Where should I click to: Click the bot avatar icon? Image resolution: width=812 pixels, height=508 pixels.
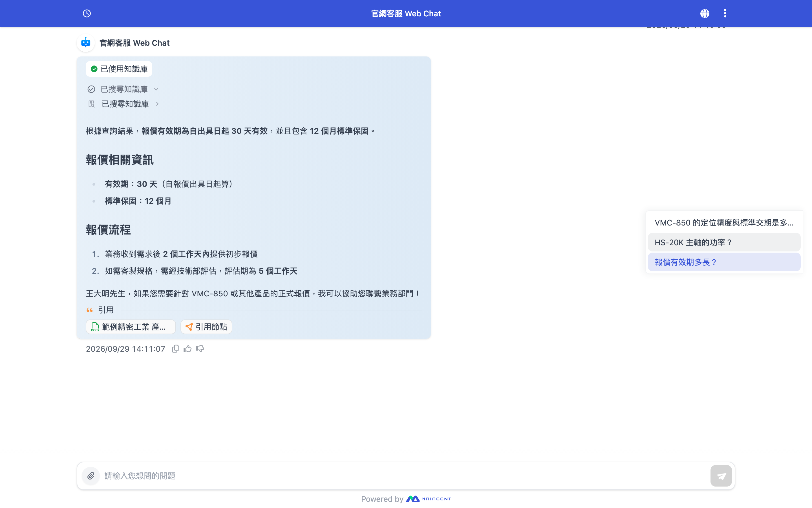pos(86,43)
